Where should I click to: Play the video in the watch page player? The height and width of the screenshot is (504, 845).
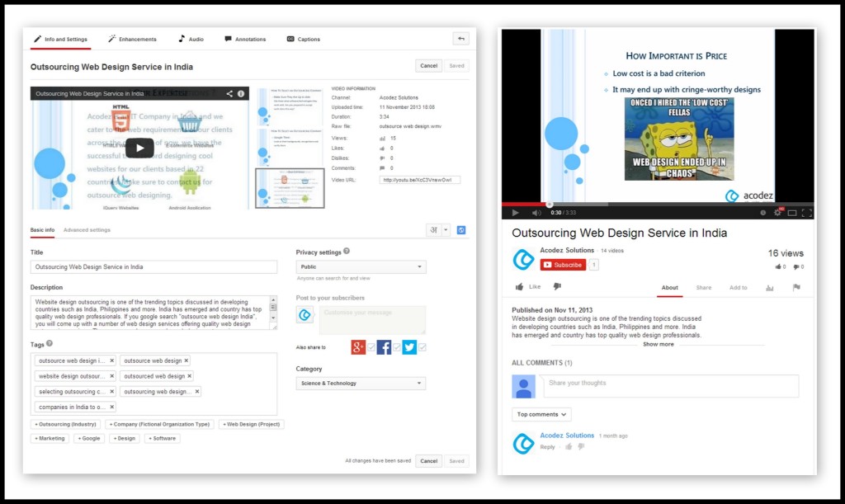tap(515, 213)
